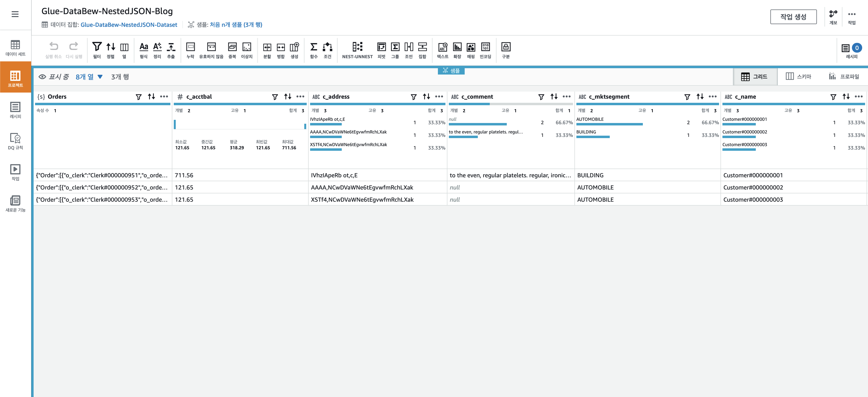The image size is (868, 397).
Task: Toggle the eye icon next to 표시 중
Action: [x=42, y=77]
